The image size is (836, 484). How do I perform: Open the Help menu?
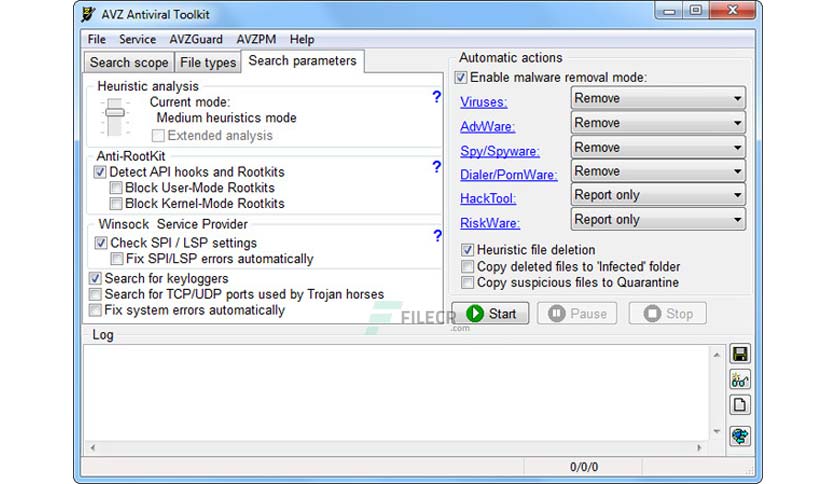(302, 39)
